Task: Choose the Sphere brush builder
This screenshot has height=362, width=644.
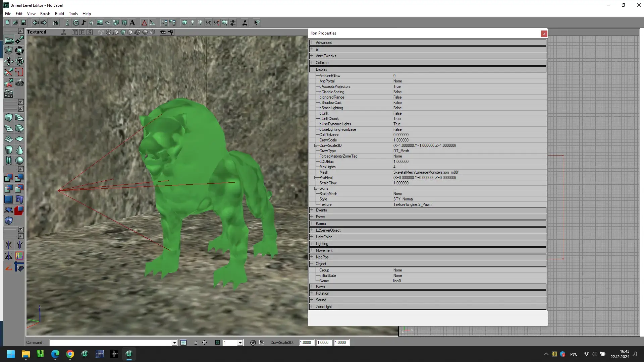Action: coord(19,161)
